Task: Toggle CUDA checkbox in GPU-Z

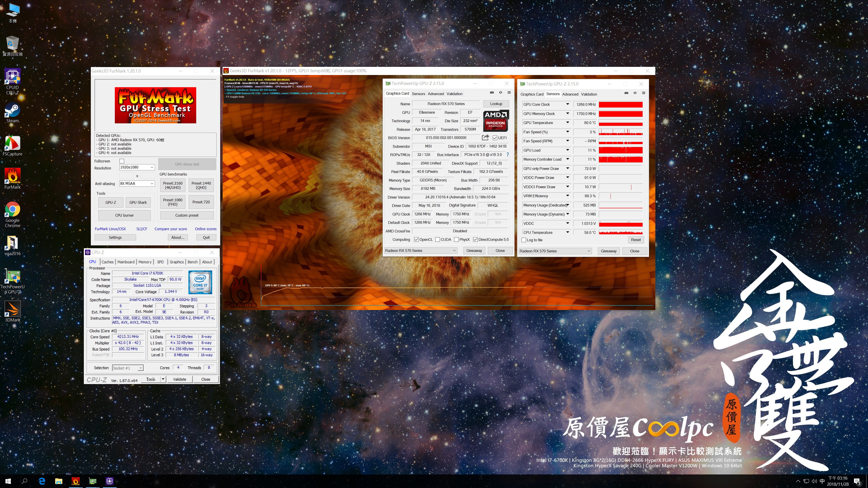Action: click(x=437, y=239)
